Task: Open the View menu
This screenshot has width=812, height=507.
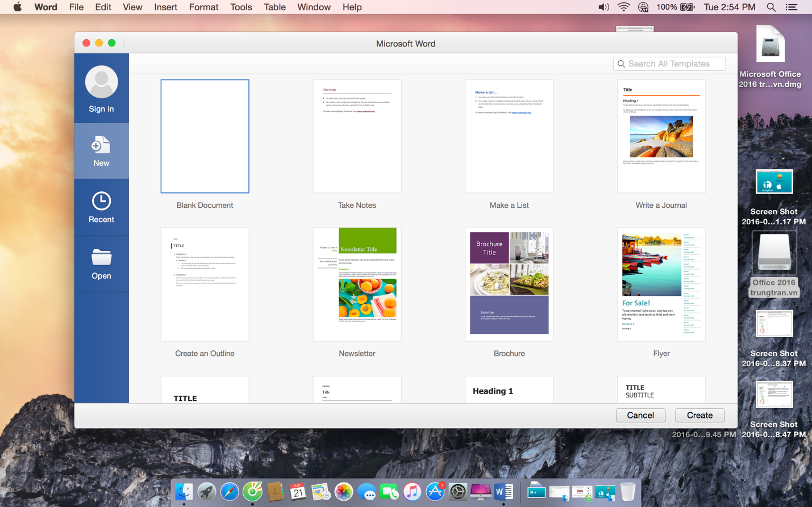Action: point(132,7)
